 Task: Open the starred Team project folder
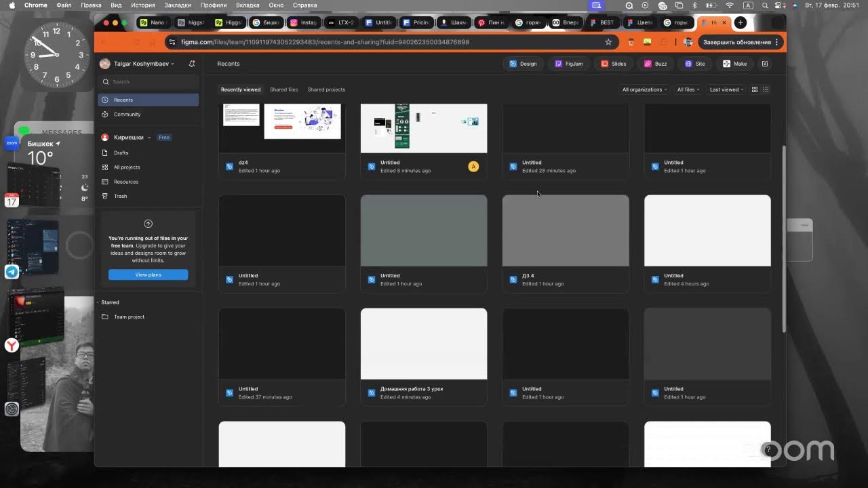tap(149, 317)
